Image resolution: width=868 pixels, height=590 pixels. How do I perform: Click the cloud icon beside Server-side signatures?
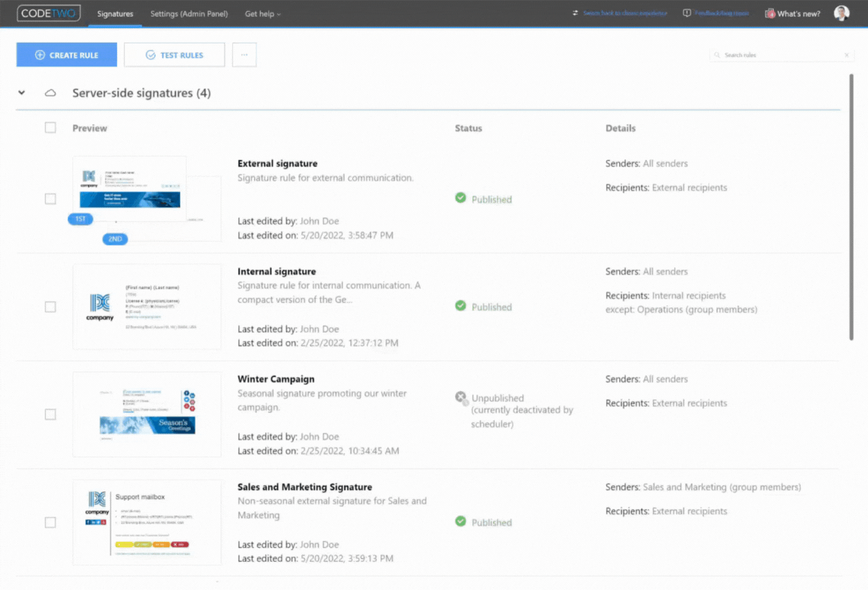[50, 93]
